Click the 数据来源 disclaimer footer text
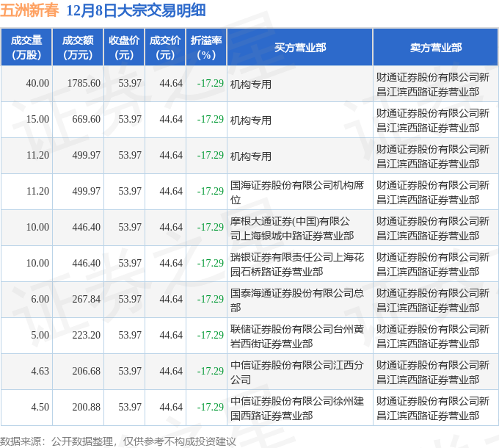Image resolution: width=499 pixels, height=448 pixels. click(x=118, y=441)
